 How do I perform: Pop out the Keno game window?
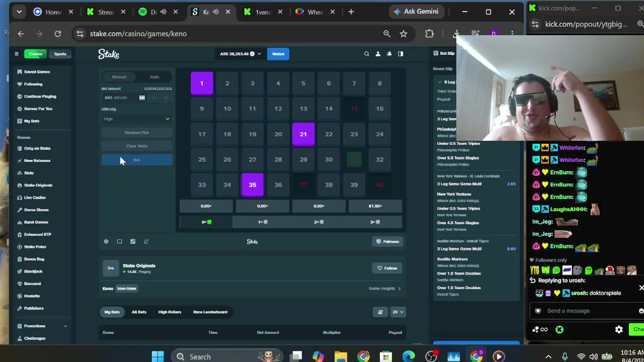pos(146,241)
